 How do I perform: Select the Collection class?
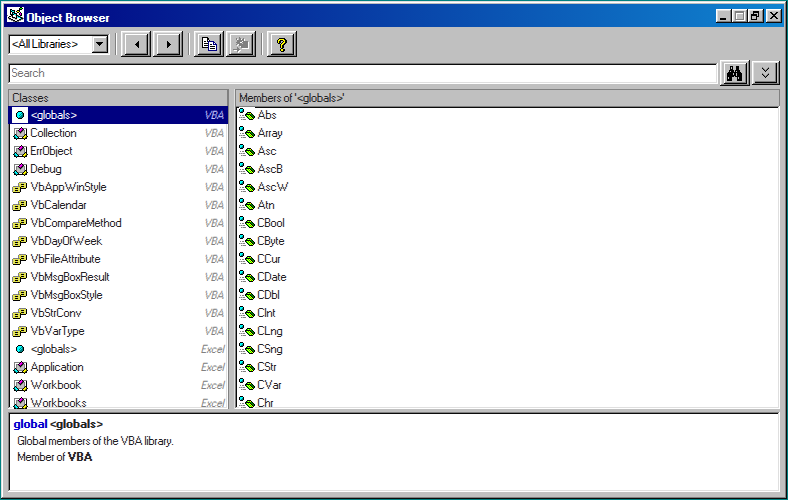[119, 133]
